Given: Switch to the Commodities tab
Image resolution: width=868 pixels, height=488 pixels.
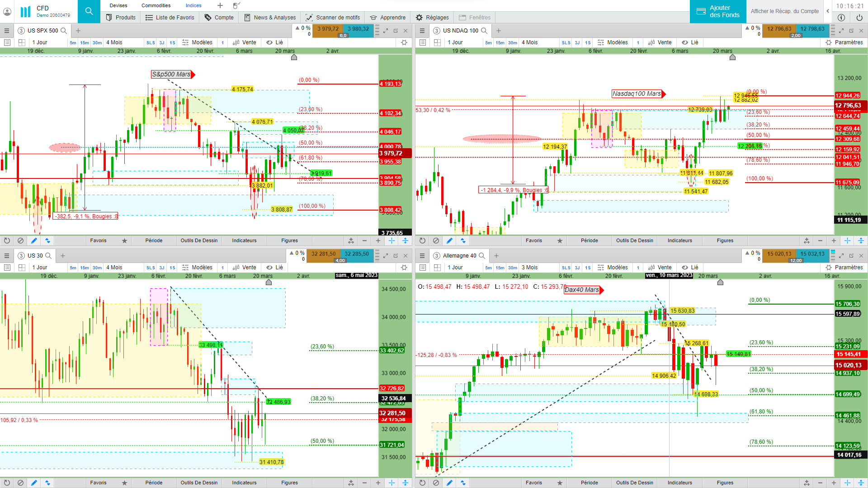Looking at the screenshot, I should (x=156, y=5).
